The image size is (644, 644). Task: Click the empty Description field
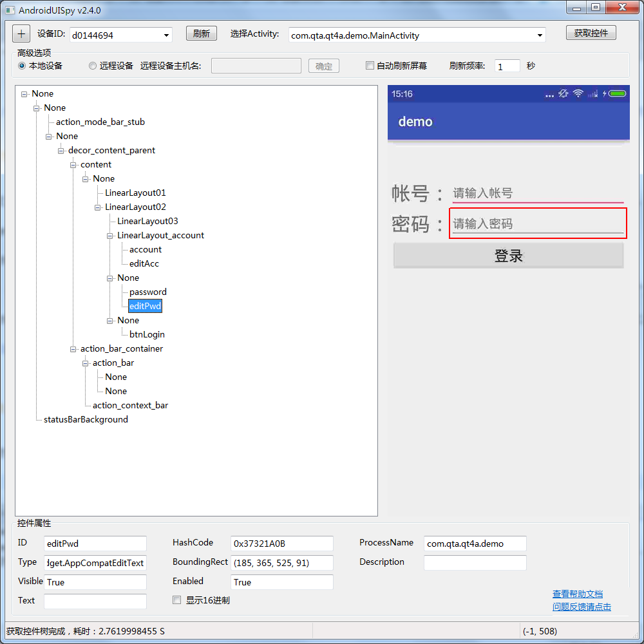(475, 563)
